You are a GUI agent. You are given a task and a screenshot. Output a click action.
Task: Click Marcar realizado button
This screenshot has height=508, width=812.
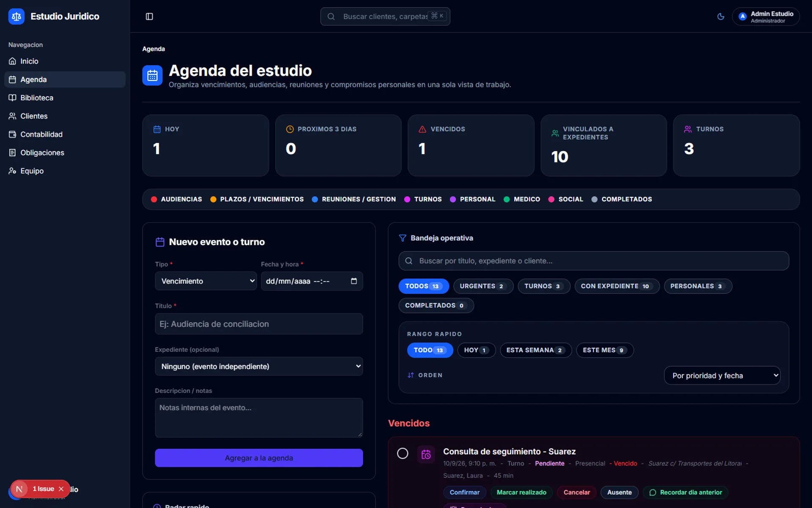[521, 492]
